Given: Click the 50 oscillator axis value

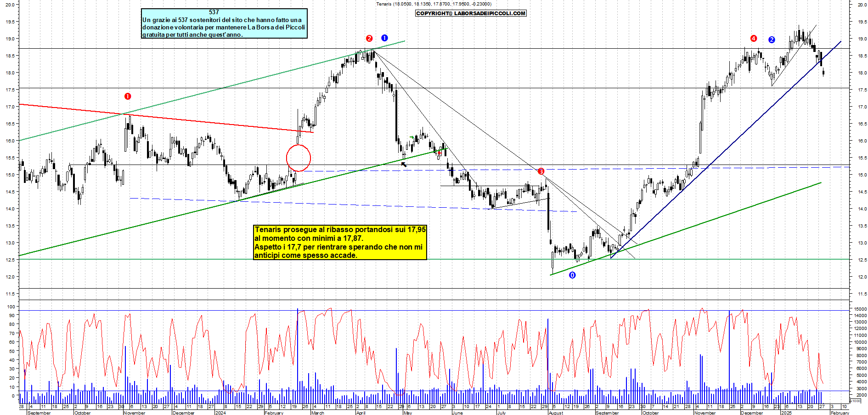Looking at the screenshot, I should (x=12, y=351).
